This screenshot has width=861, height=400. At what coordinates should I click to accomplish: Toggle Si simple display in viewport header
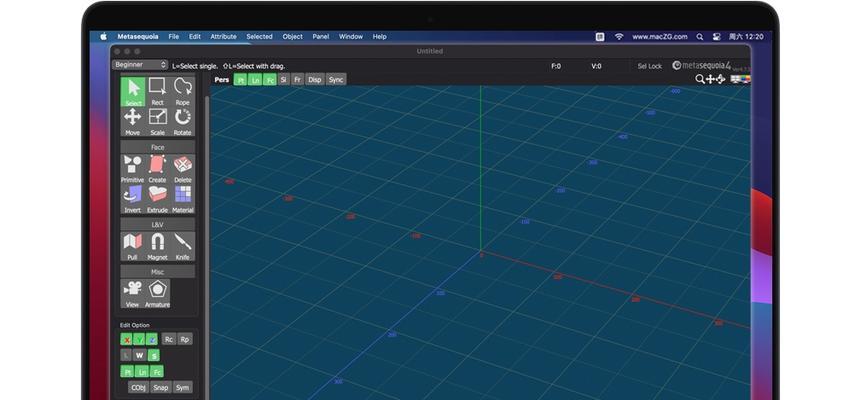283,80
